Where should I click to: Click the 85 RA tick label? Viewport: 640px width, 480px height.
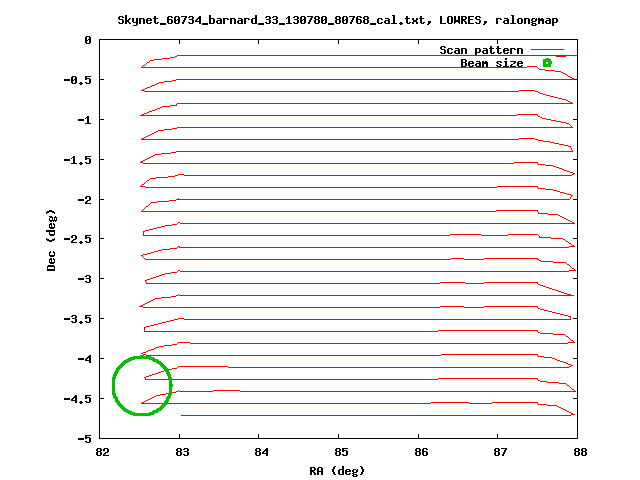tap(341, 452)
